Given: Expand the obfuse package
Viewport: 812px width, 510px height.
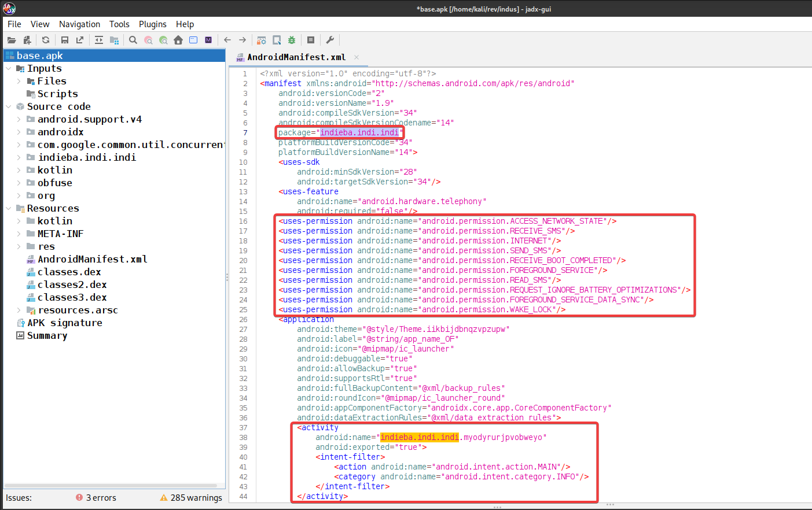Looking at the screenshot, I should tap(19, 183).
